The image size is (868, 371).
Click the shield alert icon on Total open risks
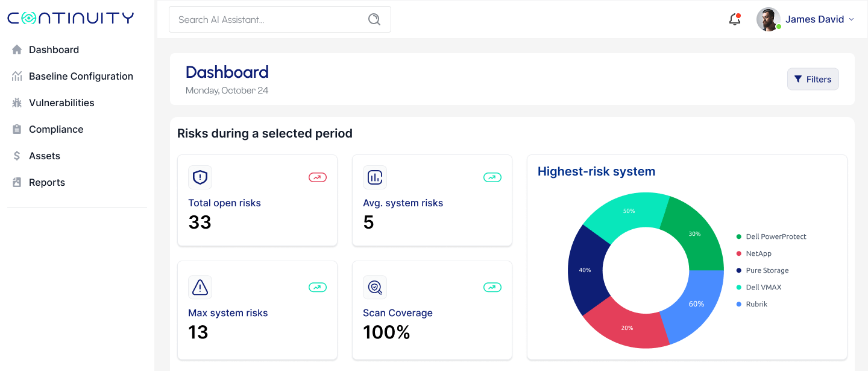click(200, 177)
